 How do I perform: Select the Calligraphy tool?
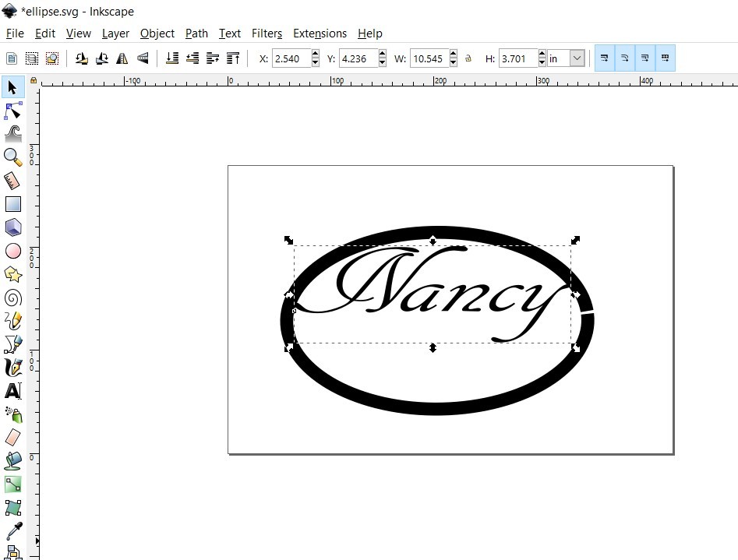(12, 368)
